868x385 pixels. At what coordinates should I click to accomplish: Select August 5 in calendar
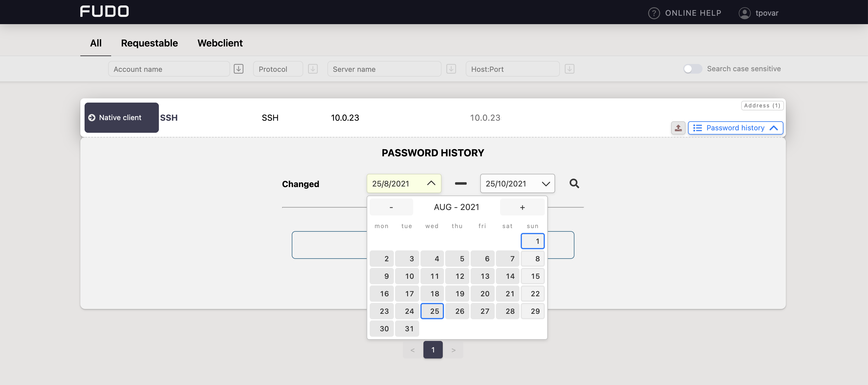[457, 259]
